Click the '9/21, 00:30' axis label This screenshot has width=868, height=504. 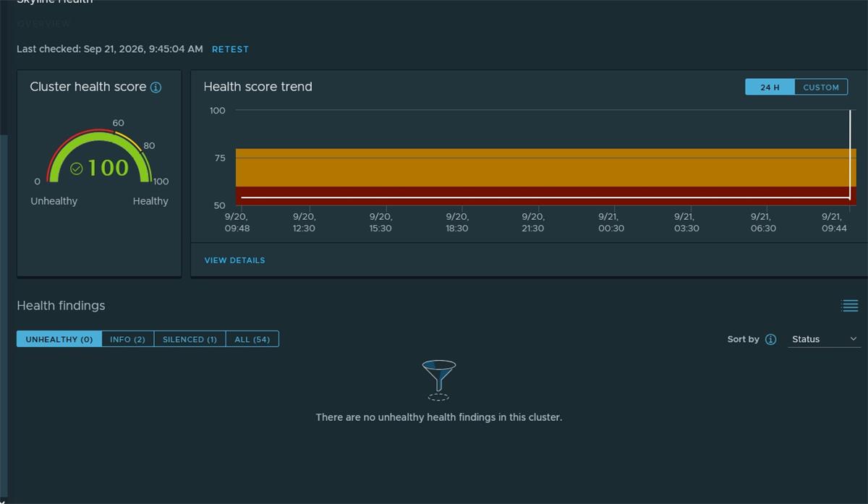tap(611, 222)
